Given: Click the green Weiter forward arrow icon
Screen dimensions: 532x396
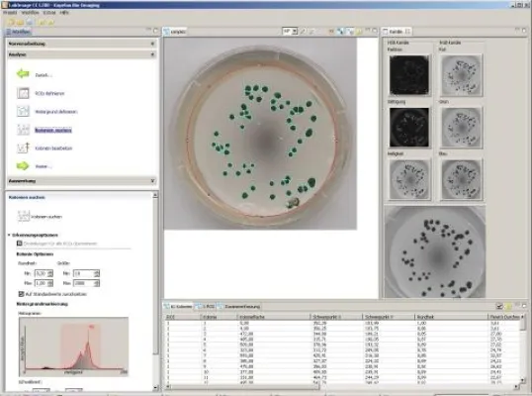Looking at the screenshot, I should tap(23, 165).
